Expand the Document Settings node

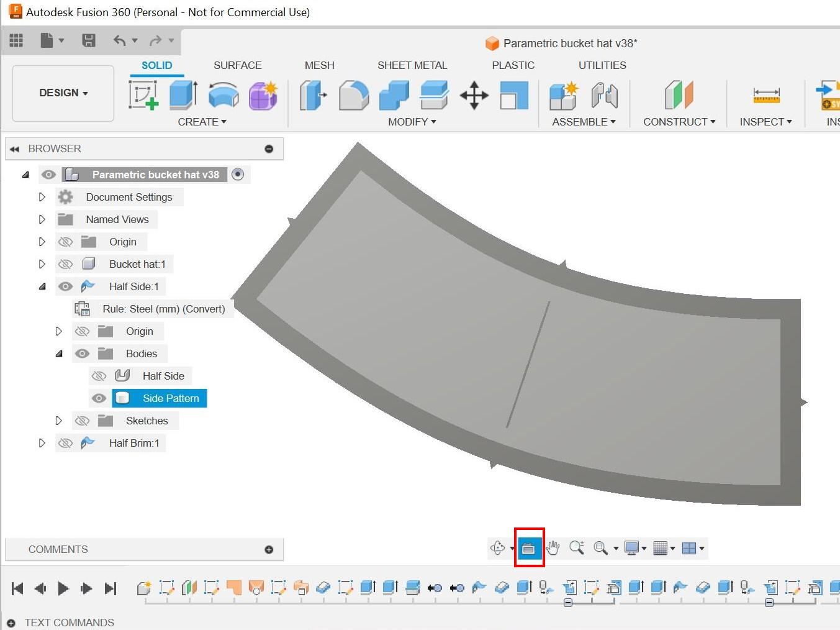(x=42, y=197)
